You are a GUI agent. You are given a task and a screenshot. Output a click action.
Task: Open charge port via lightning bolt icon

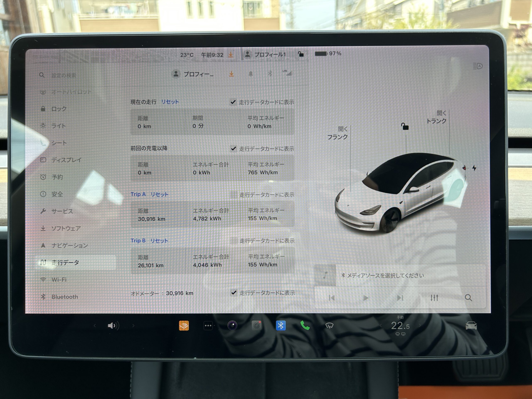pyautogui.click(x=474, y=168)
